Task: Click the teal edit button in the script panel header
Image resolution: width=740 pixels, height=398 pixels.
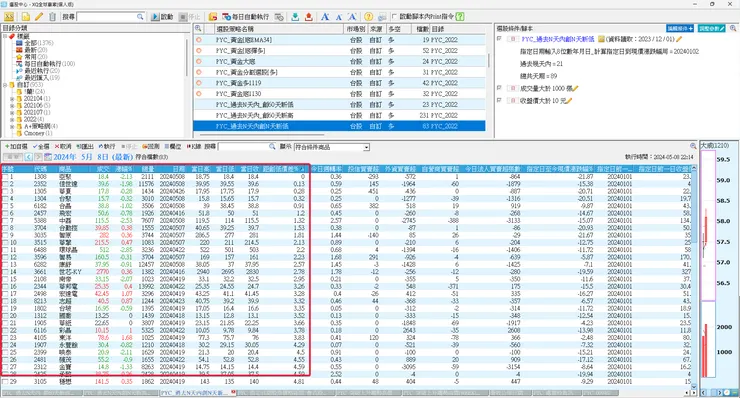Action: (711, 29)
